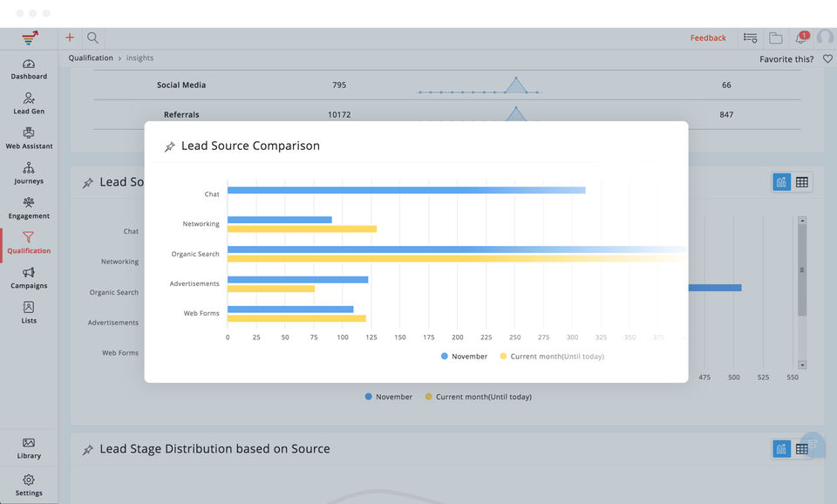Open Campaigns megaphone in sidebar
837x504 pixels.
click(x=29, y=278)
